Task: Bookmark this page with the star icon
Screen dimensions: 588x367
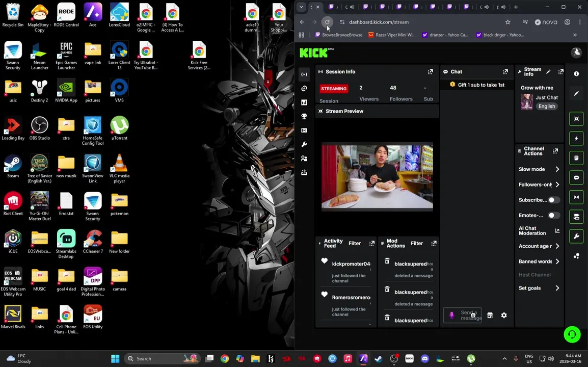Action: point(508,22)
